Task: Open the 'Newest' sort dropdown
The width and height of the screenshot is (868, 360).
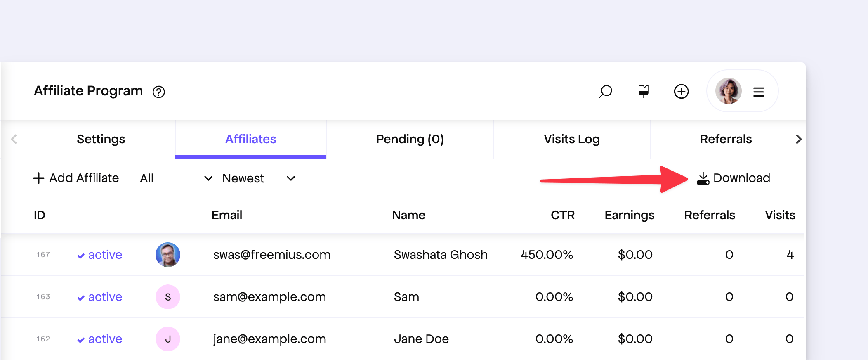Action: click(x=259, y=178)
